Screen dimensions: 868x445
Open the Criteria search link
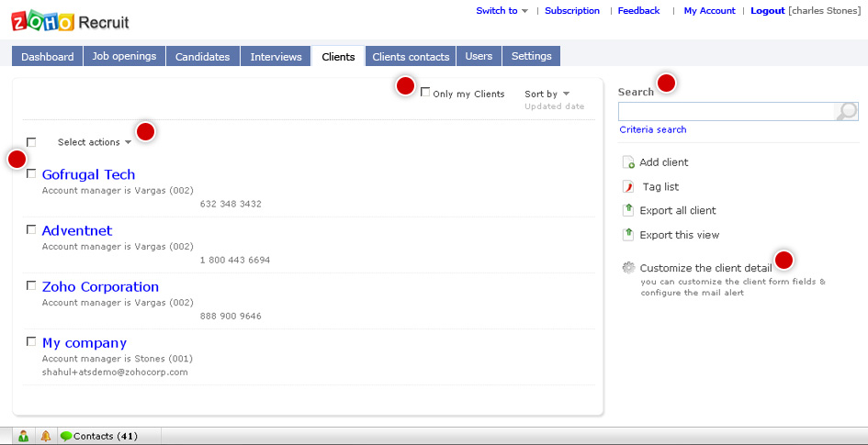653,129
